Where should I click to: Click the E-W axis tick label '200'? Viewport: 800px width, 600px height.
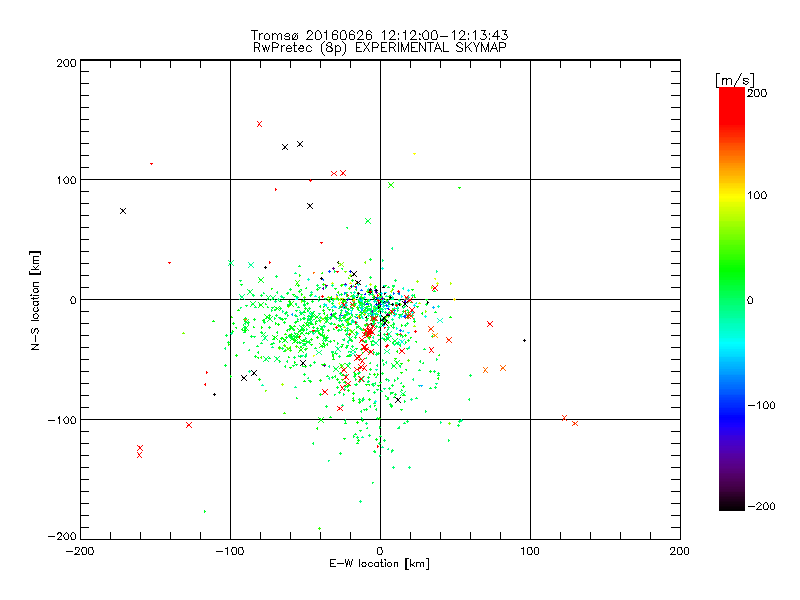(x=680, y=551)
